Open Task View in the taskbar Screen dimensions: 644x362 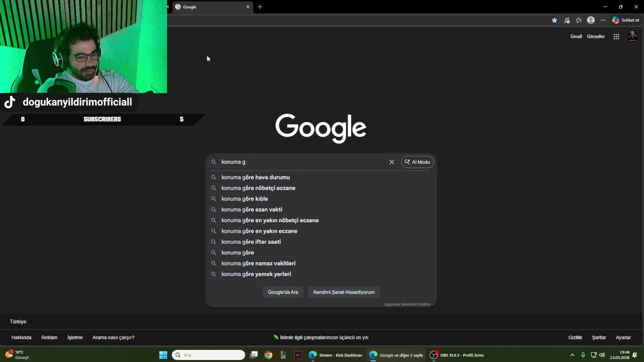(254, 355)
